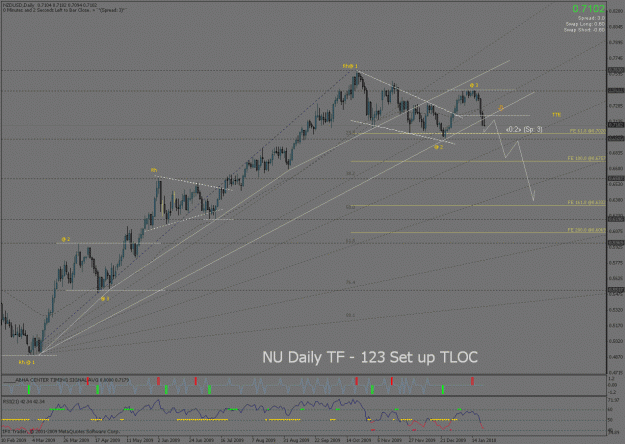Viewport: 625px width, 444px height.
Task: Click the '14 Jan 2010' date axis label
Action: coord(484,440)
